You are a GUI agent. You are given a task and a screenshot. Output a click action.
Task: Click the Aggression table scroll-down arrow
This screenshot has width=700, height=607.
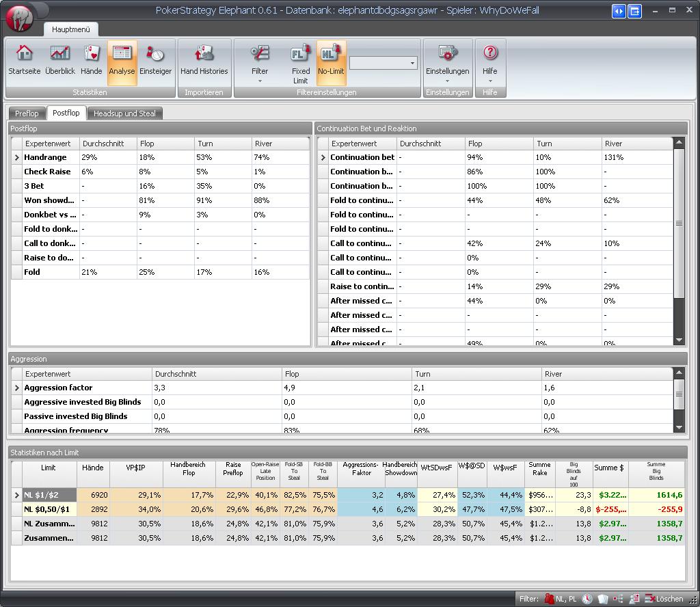679,428
